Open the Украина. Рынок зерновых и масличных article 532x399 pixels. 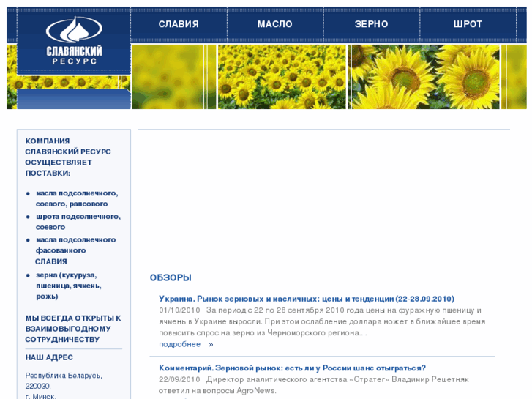[x=307, y=299]
